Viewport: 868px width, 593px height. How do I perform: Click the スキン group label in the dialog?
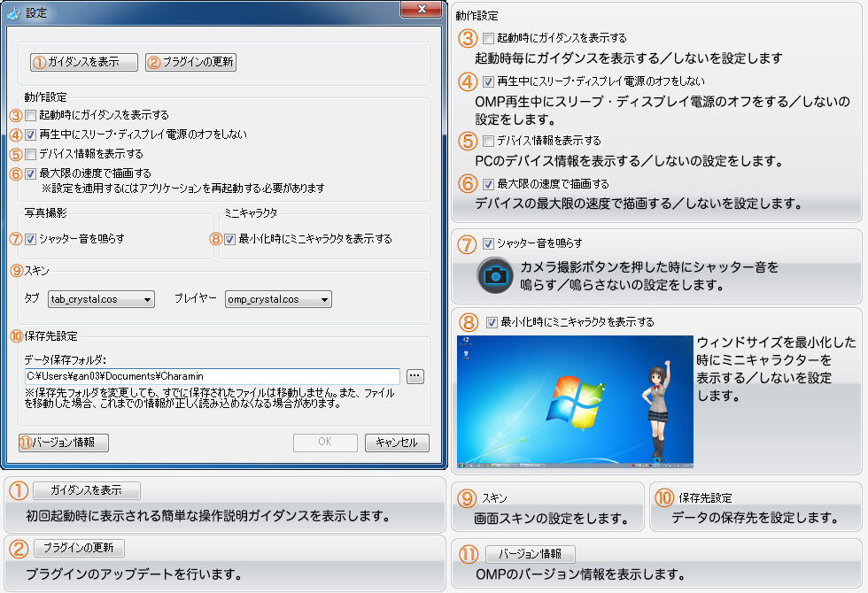pos(36,271)
